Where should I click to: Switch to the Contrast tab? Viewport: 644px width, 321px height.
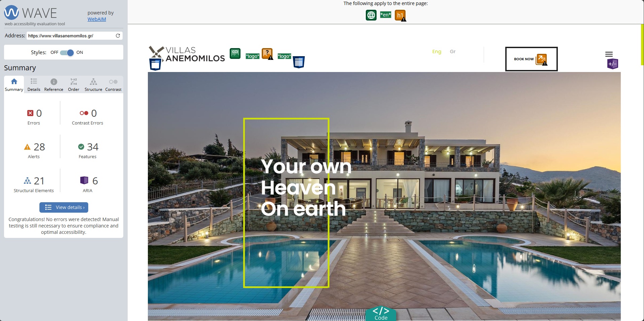click(113, 85)
